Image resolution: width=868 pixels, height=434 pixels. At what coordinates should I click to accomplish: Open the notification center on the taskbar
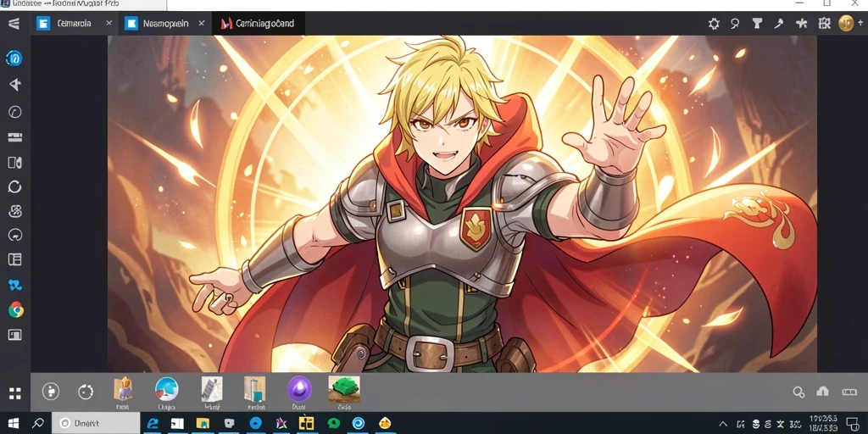853,424
